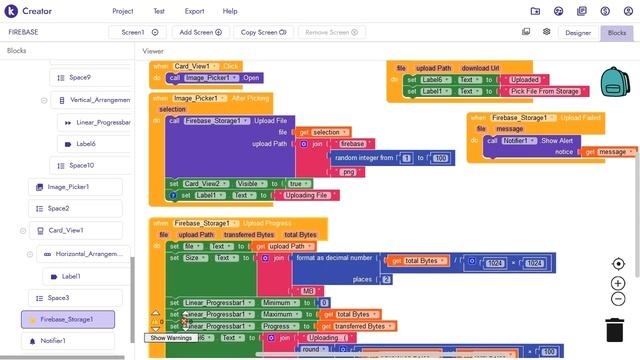The width and height of the screenshot is (640, 360).
Task: Click the 'MB' text block
Action: (308, 291)
